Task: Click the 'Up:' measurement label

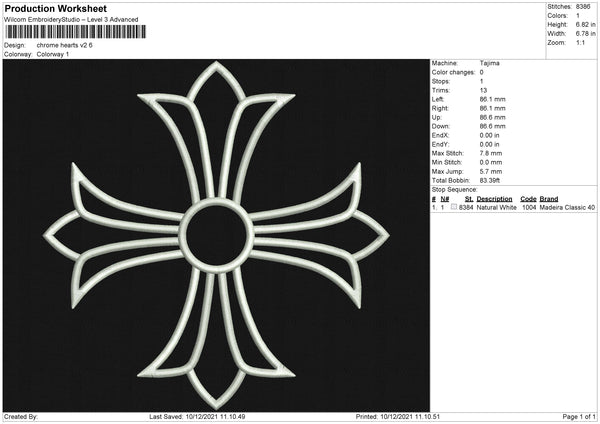Action: tap(437, 117)
